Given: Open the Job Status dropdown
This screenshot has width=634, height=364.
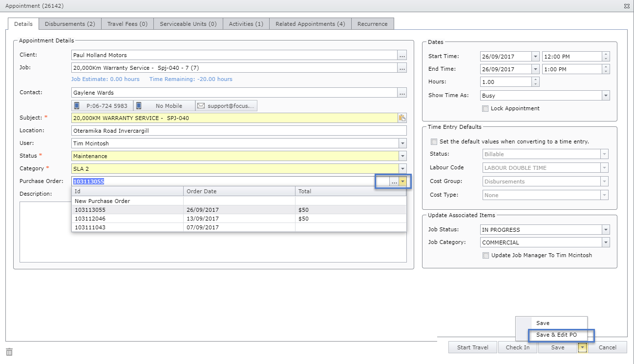Looking at the screenshot, I should [x=606, y=230].
